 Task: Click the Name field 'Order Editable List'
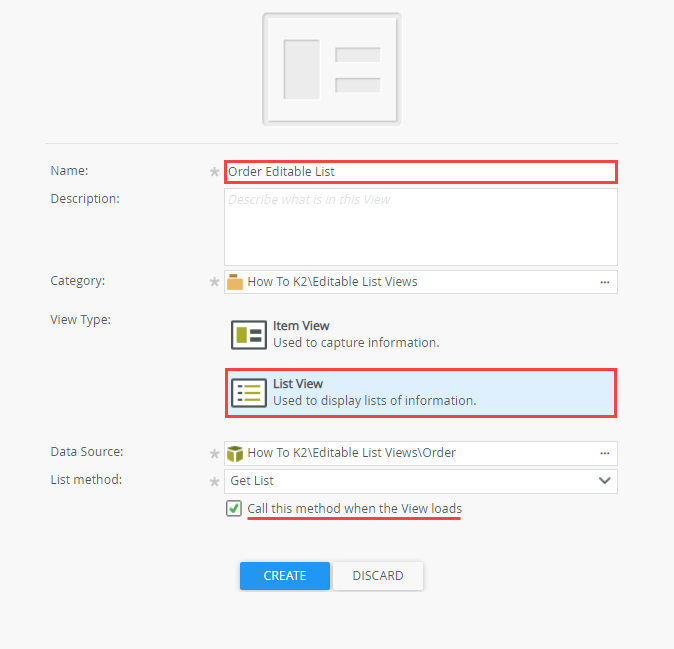click(x=421, y=172)
